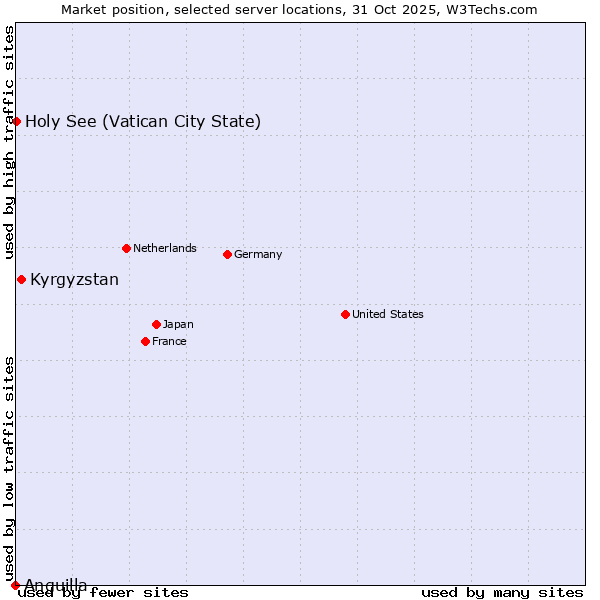Click the "United States" text label

click(x=387, y=314)
